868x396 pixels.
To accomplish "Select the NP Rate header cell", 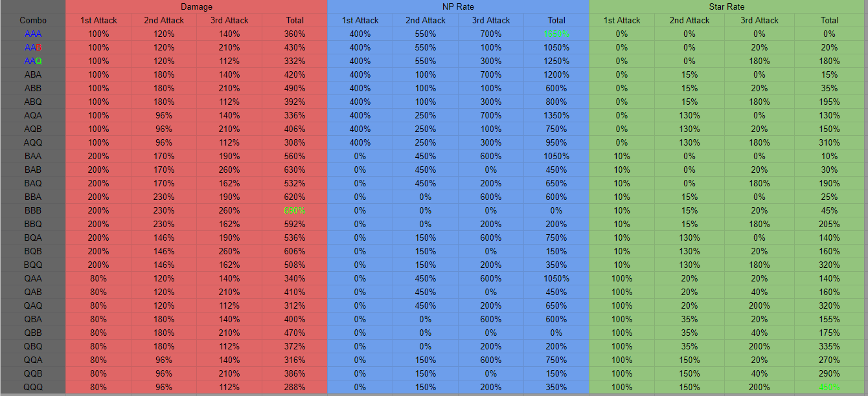I will (458, 6).
